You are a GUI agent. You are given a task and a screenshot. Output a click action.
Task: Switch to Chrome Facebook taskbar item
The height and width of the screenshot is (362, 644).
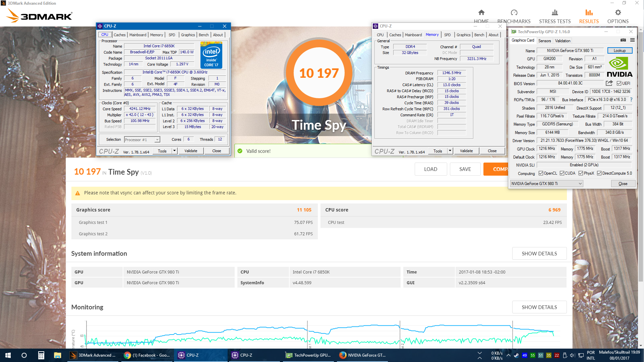[x=147, y=355]
